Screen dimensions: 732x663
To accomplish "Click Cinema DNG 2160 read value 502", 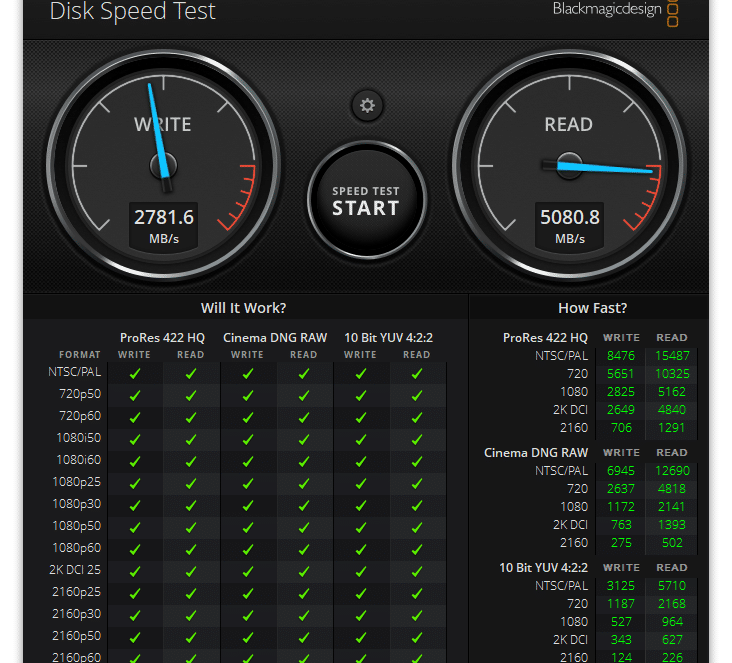I will tap(672, 543).
